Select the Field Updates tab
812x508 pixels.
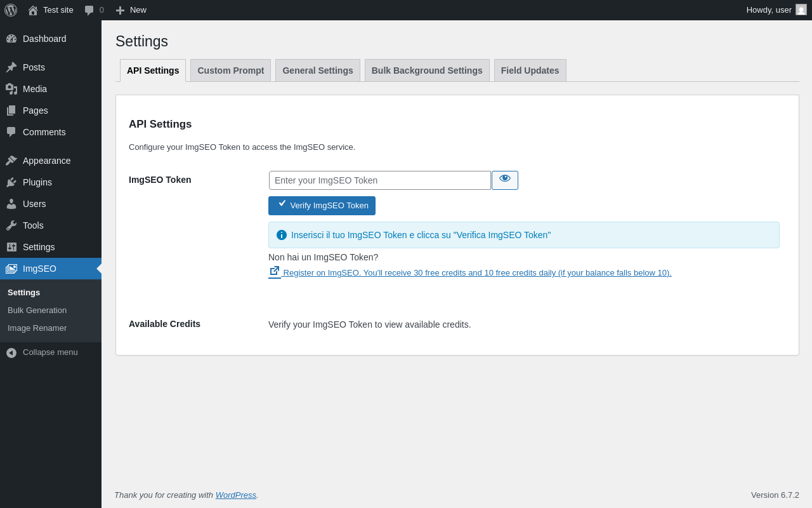(x=530, y=70)
